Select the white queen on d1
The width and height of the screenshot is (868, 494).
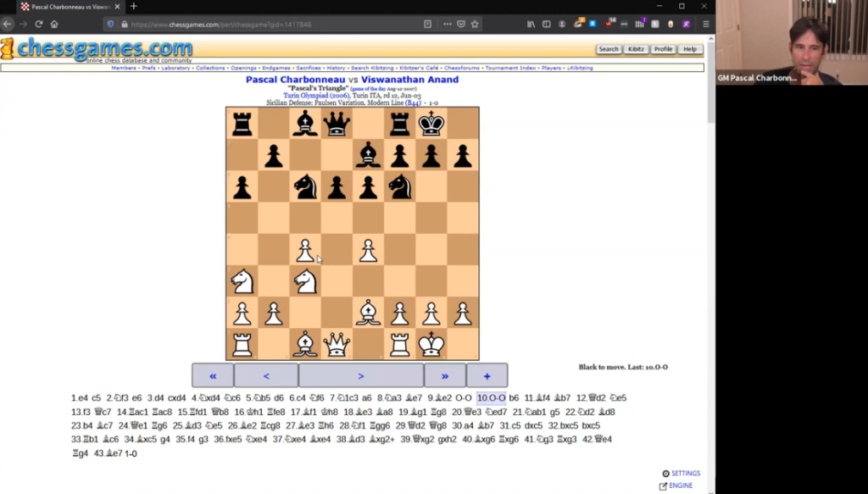point(337,344)
